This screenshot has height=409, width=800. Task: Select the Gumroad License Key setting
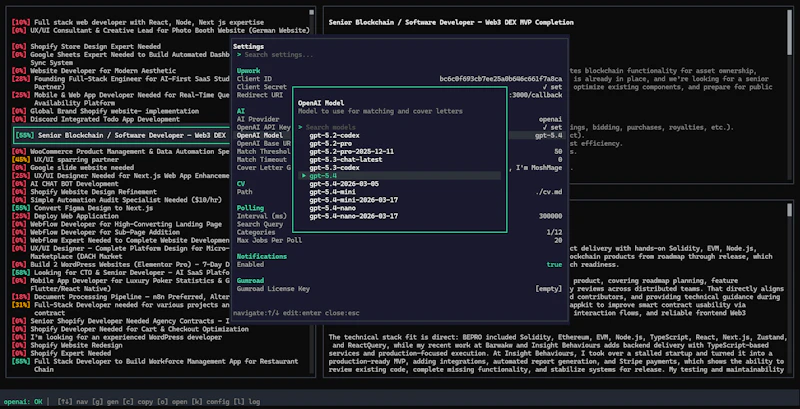399,289
